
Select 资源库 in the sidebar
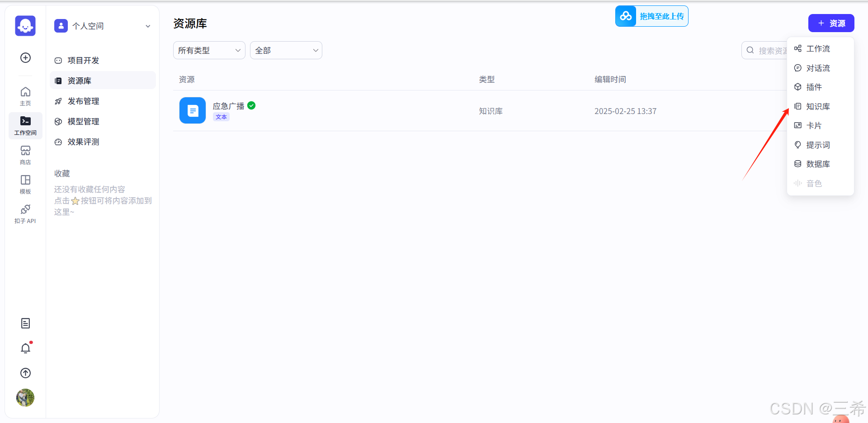pos(103,81)
